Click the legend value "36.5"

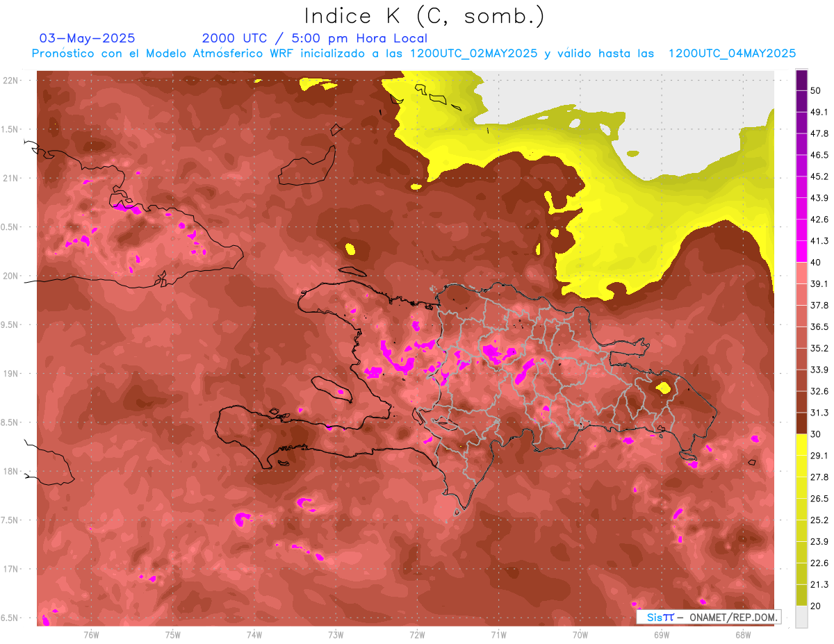(x=819, y=327)
